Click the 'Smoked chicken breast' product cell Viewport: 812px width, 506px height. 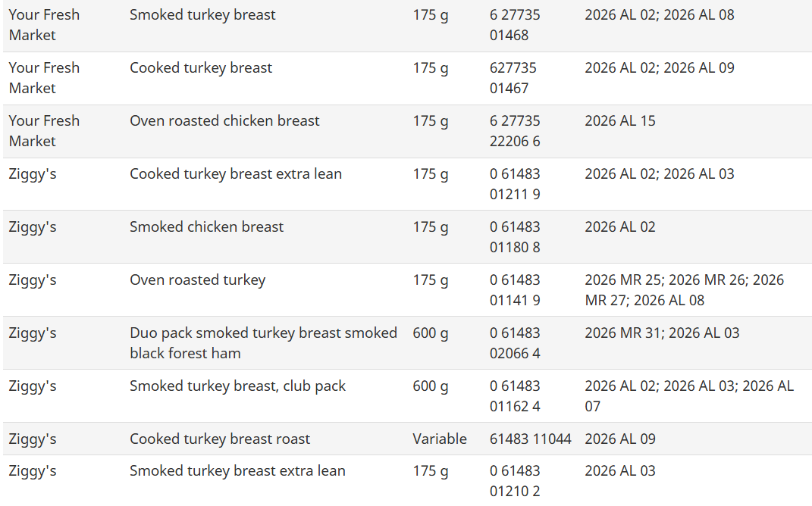coord(206,227)
